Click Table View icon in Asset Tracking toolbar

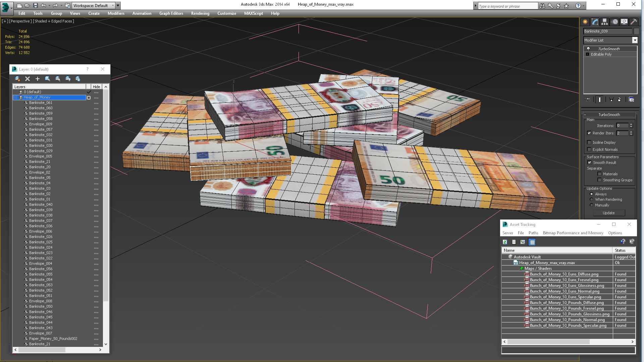tap(532, 242)
